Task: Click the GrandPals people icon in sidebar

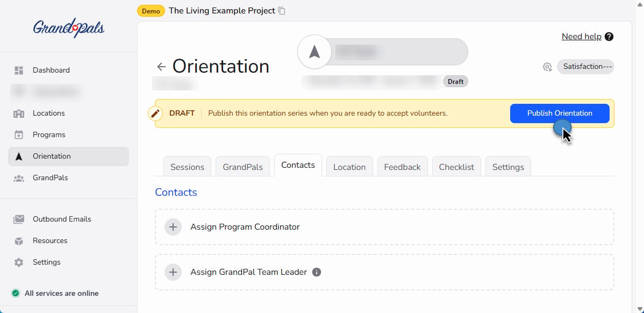Action: [x=19, y=178]
